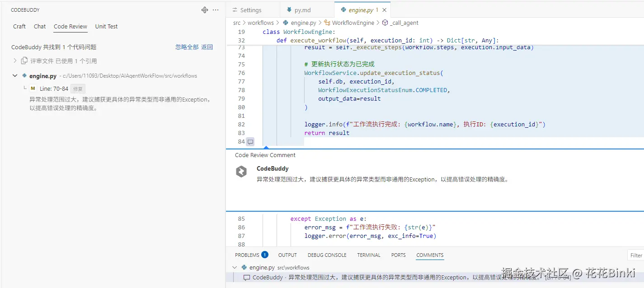Open the DEBUG CONSOLE panel tab
This screenshot has width=644, height=288.
[x=327, y=255]
